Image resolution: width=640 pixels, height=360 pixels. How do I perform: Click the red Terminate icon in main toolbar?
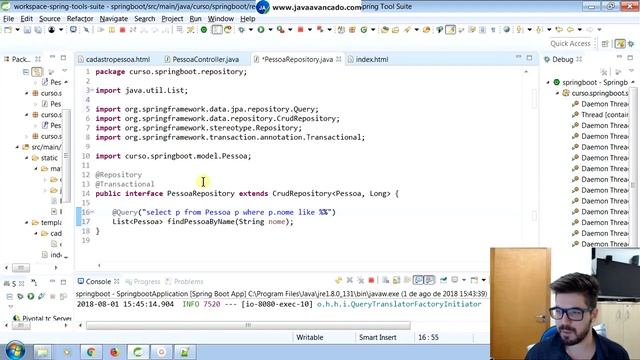coord(122,30)
